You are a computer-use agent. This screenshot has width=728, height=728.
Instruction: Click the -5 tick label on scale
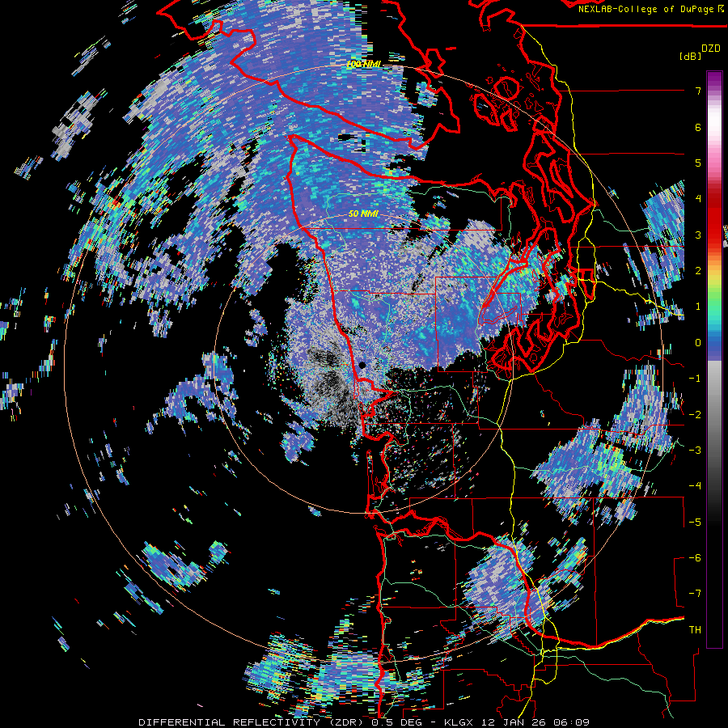point(695,523)
